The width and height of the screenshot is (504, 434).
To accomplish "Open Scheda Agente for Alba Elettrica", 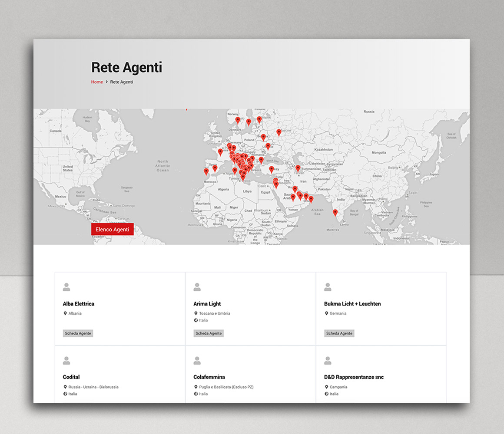I will pos(78,333).
